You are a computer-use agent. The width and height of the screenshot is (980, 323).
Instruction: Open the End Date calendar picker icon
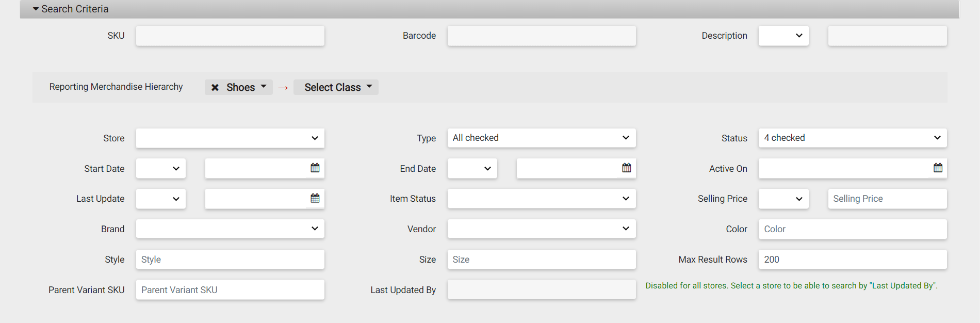(626, 168)
